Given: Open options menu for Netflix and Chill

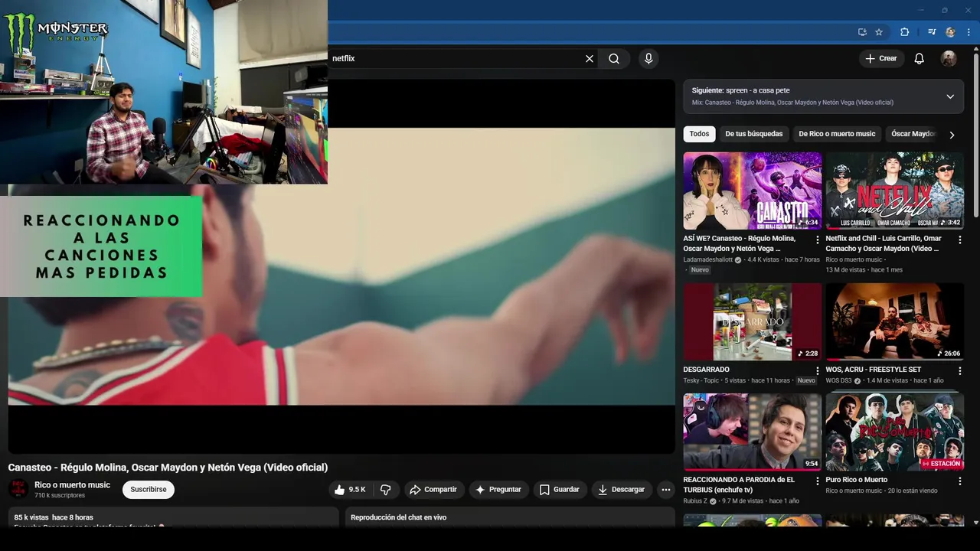Looking at the screenshot, I should [960, 240].
